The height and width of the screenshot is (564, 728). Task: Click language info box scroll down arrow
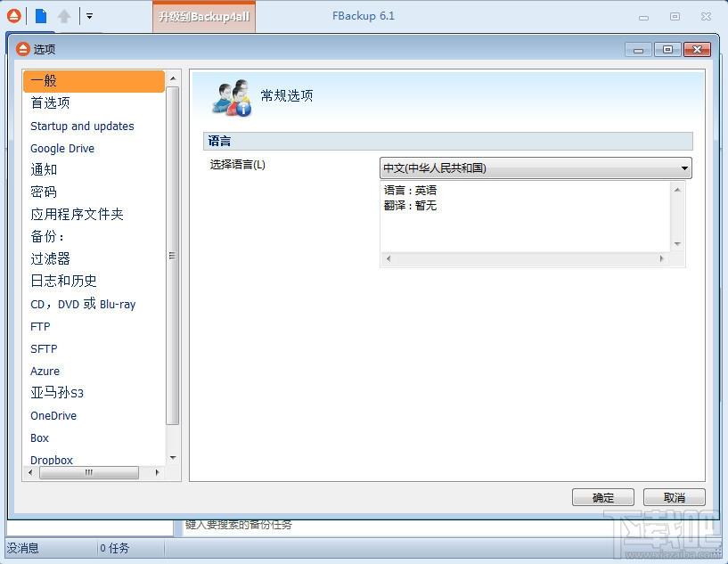pyautogui.click(x=677, y=244)
